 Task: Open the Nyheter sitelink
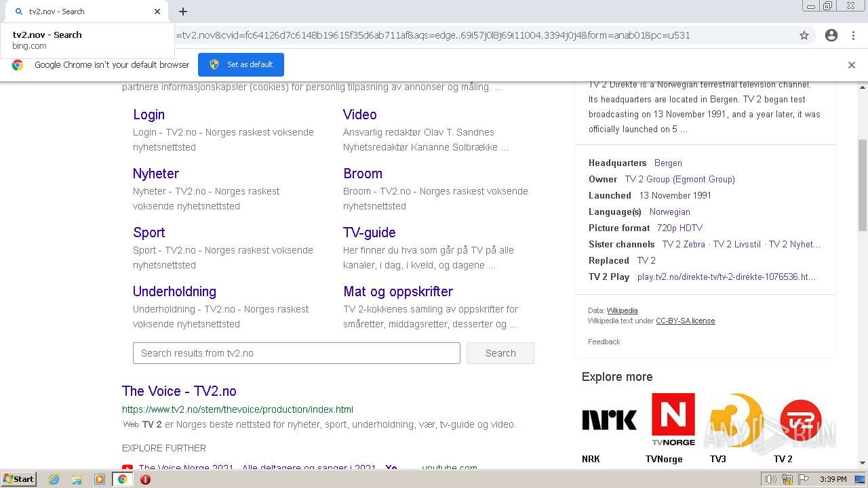(155, 174)
